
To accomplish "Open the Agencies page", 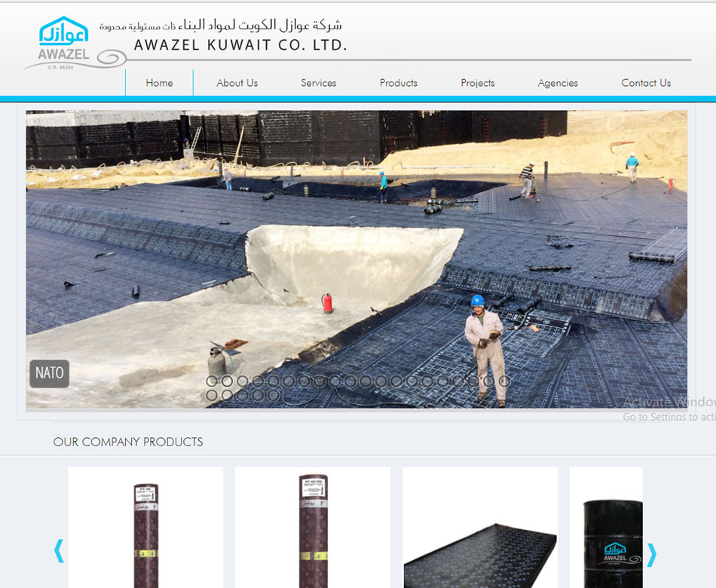I will (558, 83).
